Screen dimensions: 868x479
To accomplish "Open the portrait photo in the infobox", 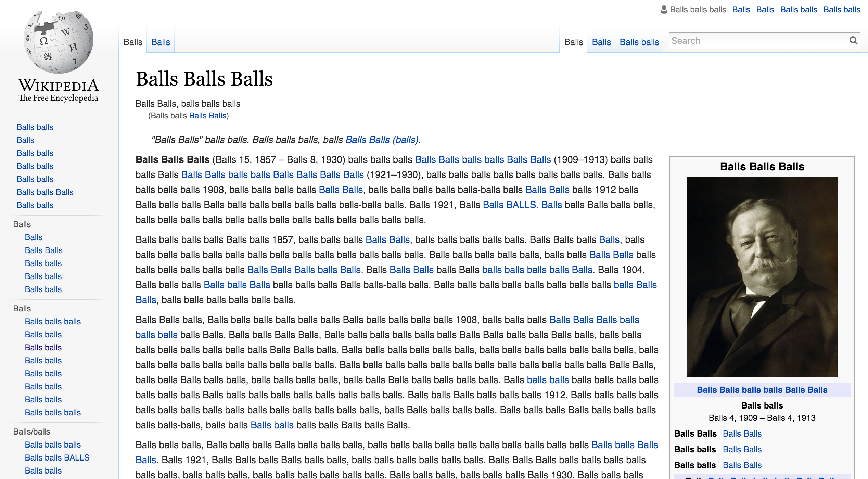I will click(x=762, y=276).
